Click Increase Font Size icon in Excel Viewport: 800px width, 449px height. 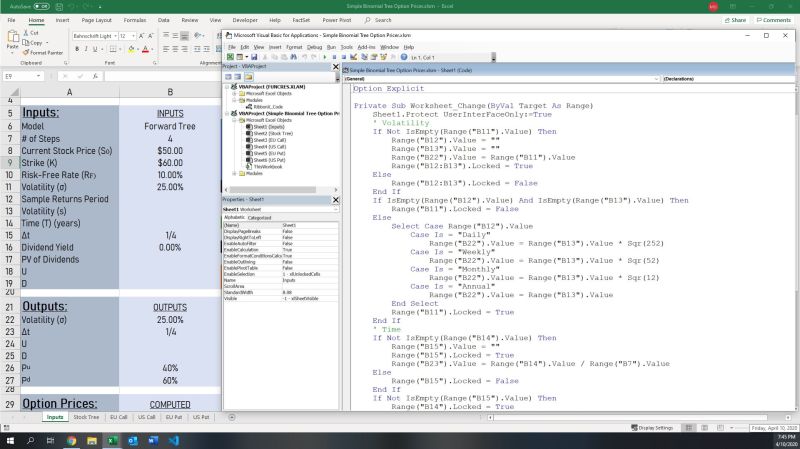pyautogui.click(x=141, y=36)
